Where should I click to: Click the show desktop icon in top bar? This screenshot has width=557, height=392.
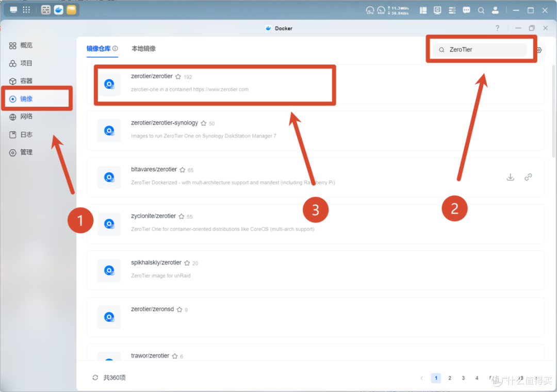(x=13, y=10)
